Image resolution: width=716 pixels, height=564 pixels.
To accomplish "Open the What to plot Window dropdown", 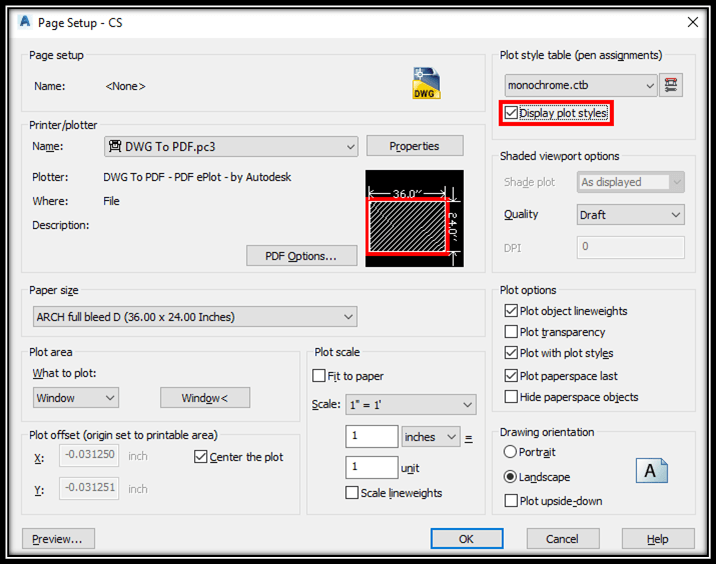I will (x=76, y=398).
